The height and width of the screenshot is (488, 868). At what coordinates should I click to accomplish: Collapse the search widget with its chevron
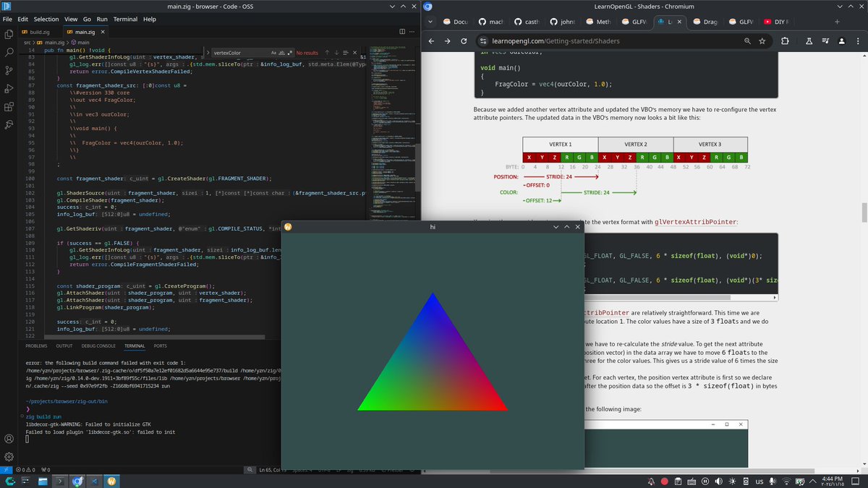[x=208, y=53]
